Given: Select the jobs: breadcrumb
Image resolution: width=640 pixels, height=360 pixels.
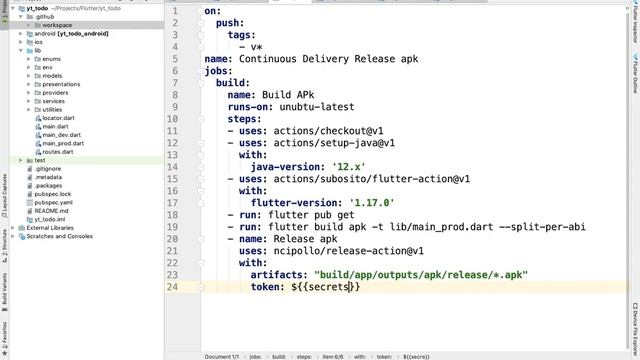Looking at the screenshot, I should point(255,357).
